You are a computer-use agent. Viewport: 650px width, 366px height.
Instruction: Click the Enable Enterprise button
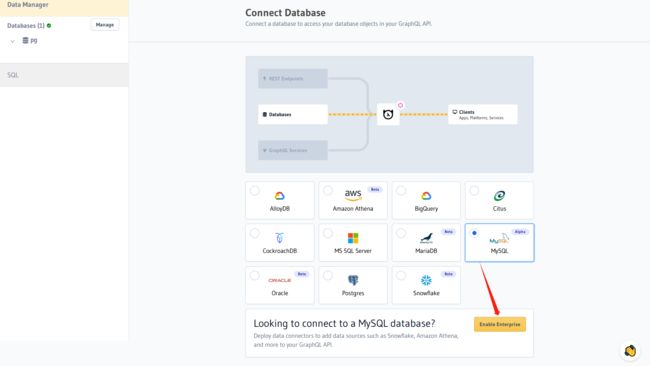[500, 324]
